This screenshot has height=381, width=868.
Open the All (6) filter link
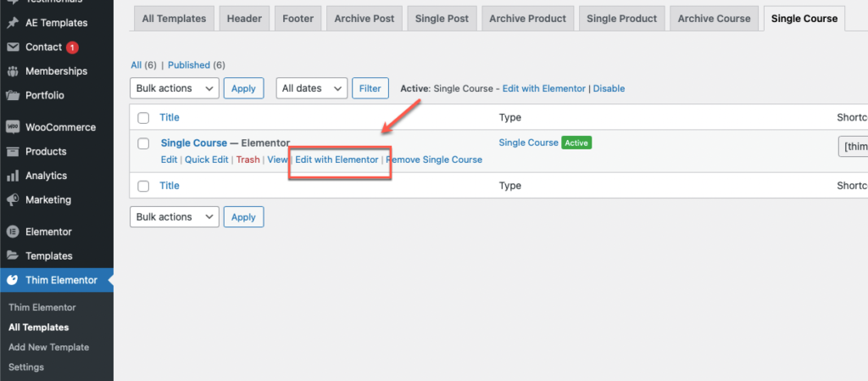136,65
